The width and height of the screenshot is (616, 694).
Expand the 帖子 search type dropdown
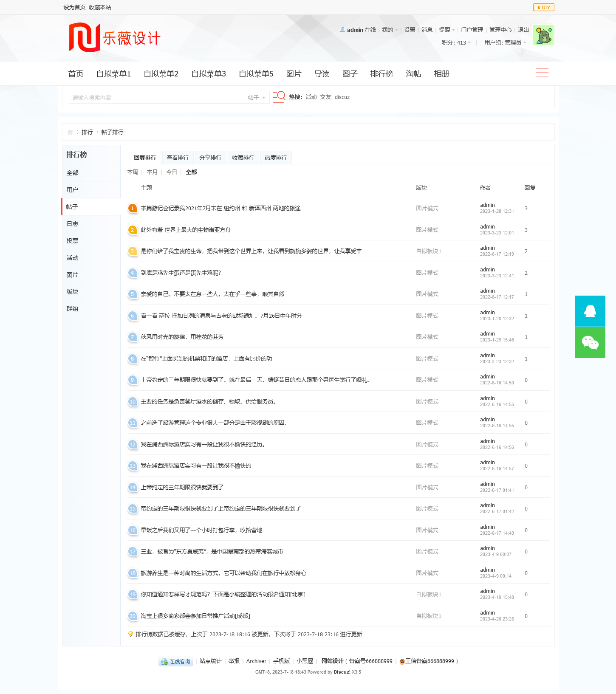[257, 98]
